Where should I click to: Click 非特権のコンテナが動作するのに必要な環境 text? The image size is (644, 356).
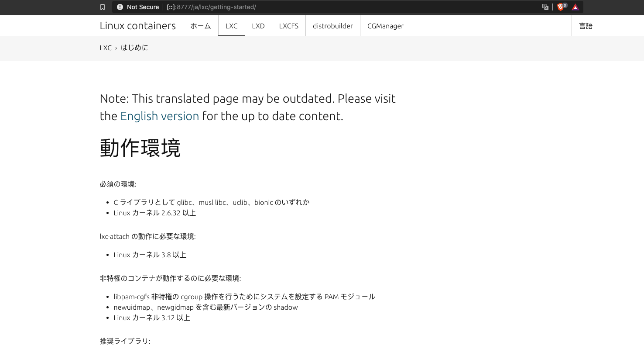[170, 278]
